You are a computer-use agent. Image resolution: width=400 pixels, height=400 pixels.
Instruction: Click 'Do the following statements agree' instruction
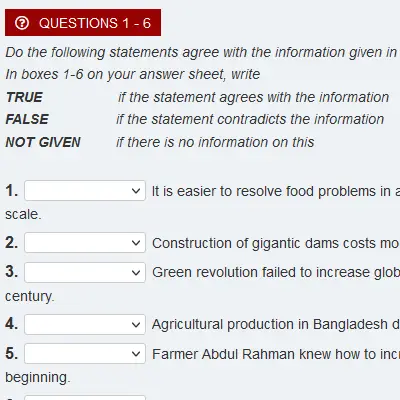tap(202, 52)
